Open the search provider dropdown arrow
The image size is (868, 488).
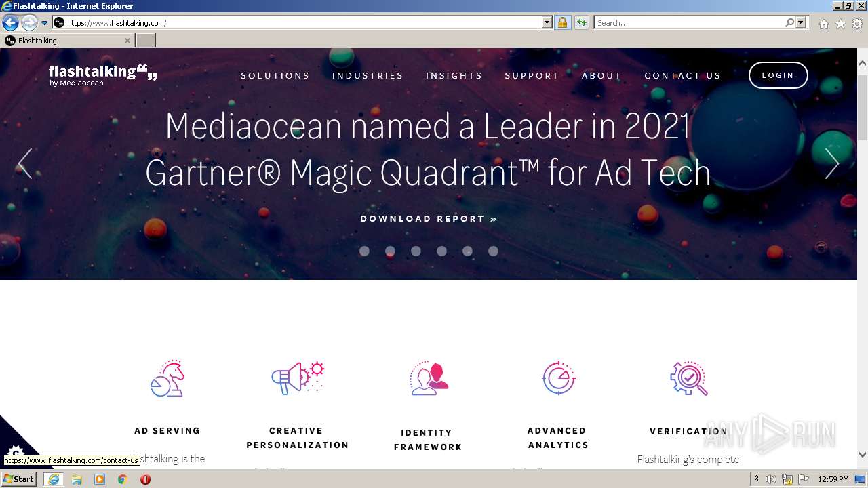[x=801, y=23]
